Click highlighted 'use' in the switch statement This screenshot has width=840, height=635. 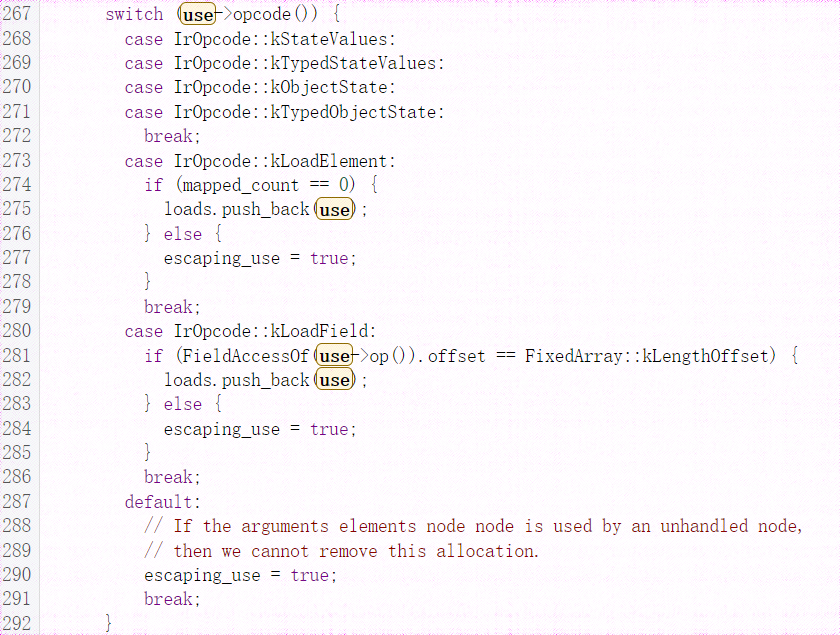click(x=198, y=14)
